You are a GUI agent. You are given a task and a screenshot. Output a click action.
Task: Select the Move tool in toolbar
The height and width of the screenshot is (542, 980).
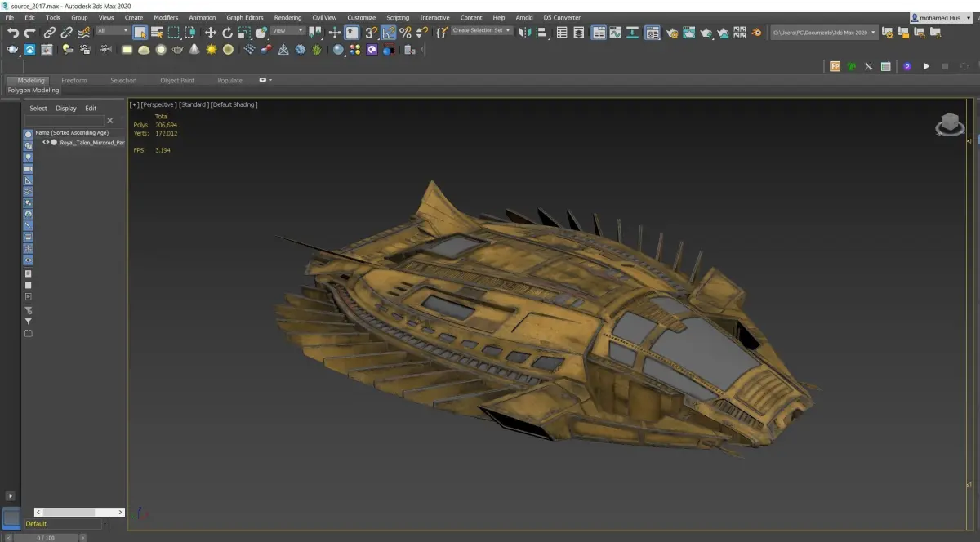point(210,33)
